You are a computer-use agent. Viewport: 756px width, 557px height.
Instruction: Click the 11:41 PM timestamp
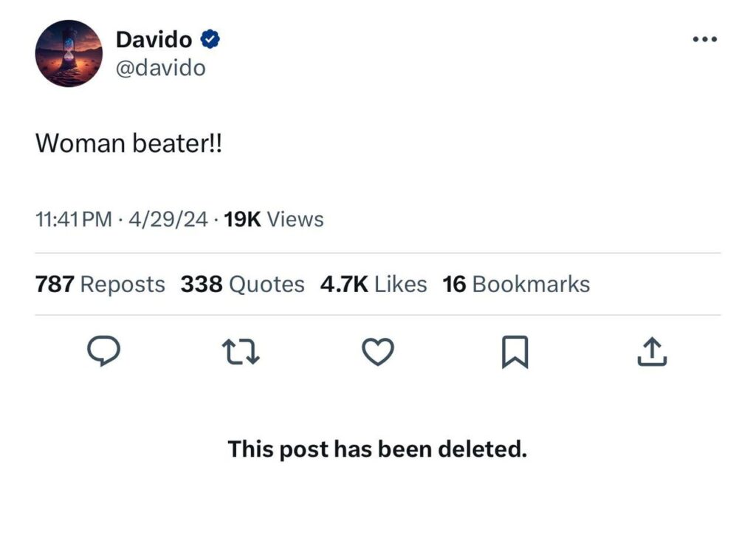point(73,220)
